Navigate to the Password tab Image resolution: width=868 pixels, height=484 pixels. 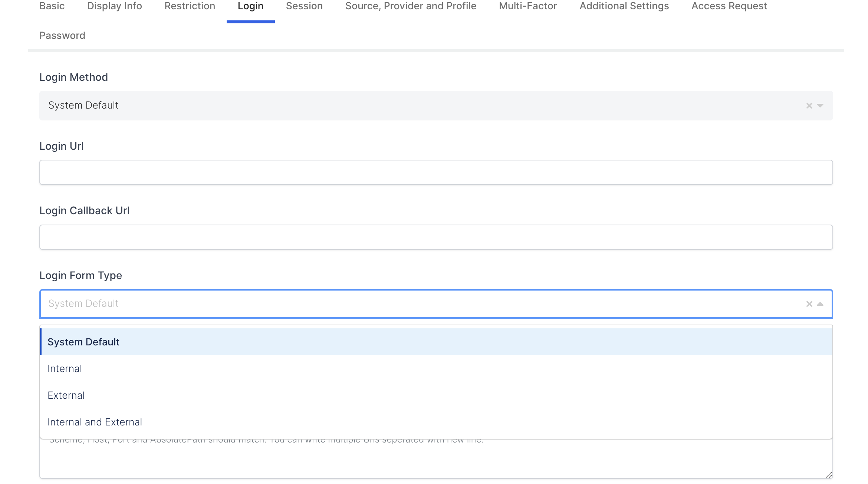[x=62, y=36]
